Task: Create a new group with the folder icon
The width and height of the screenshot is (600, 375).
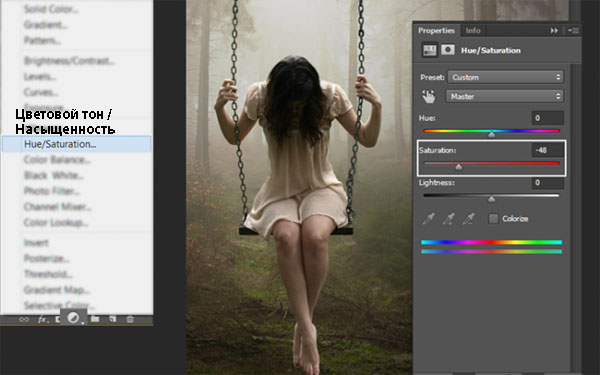Action: [95, 319]
